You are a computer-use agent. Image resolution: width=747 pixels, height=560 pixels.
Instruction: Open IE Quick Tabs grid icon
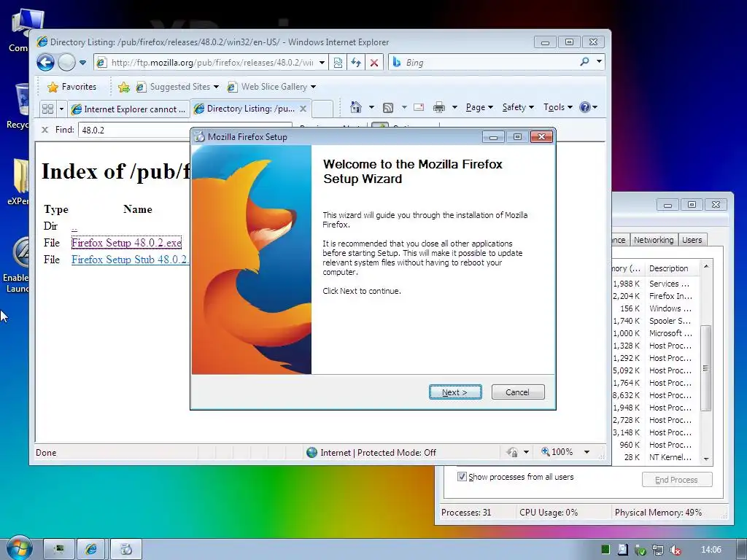click(47, 109)
